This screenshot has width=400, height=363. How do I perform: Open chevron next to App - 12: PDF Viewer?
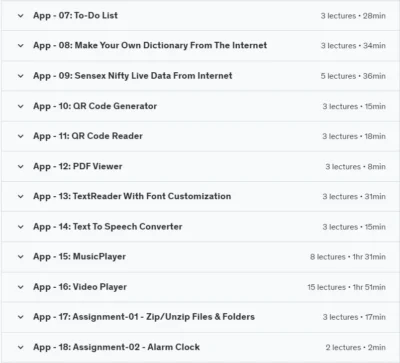[21, 166]
